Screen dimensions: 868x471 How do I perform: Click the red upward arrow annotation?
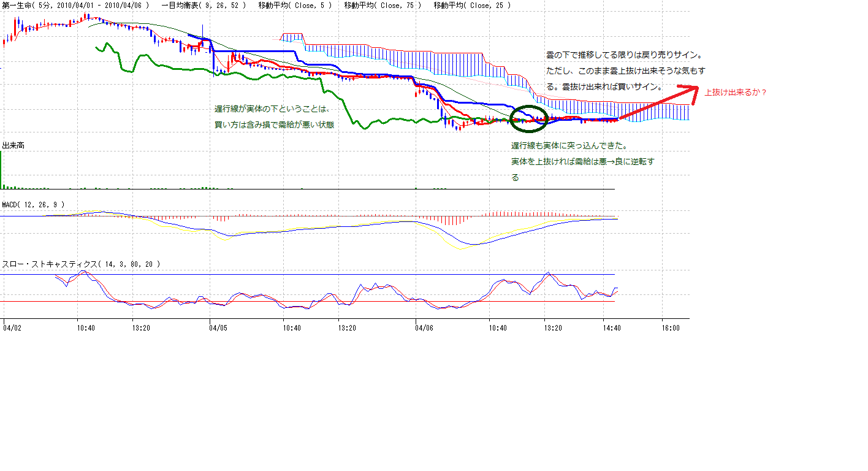coord(659,103)
